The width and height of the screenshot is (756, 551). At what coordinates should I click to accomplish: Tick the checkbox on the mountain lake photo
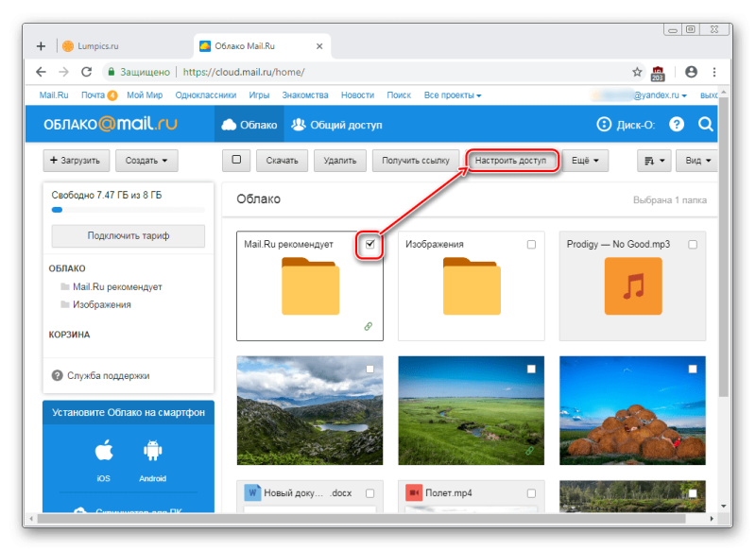369,369
